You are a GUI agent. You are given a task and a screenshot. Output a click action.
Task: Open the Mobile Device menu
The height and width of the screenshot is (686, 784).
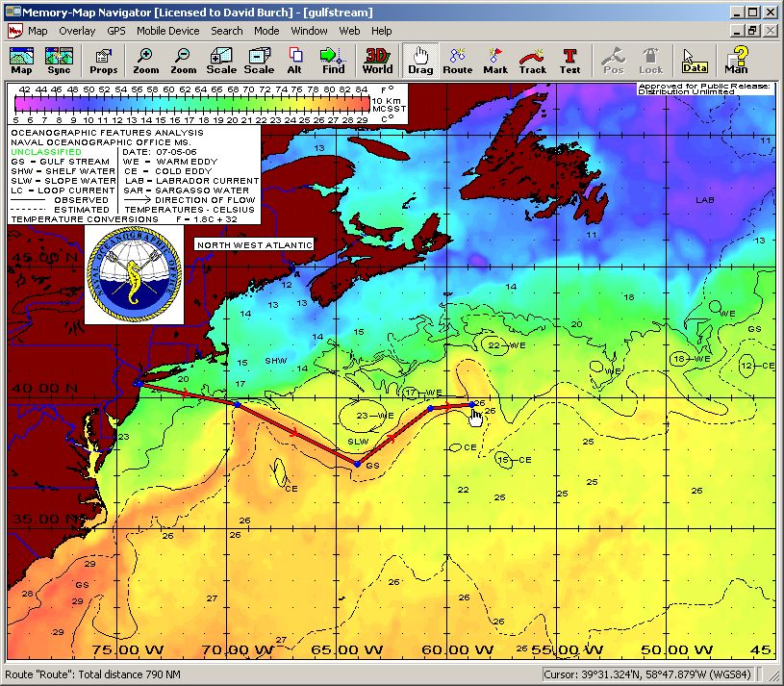point(168,31)
